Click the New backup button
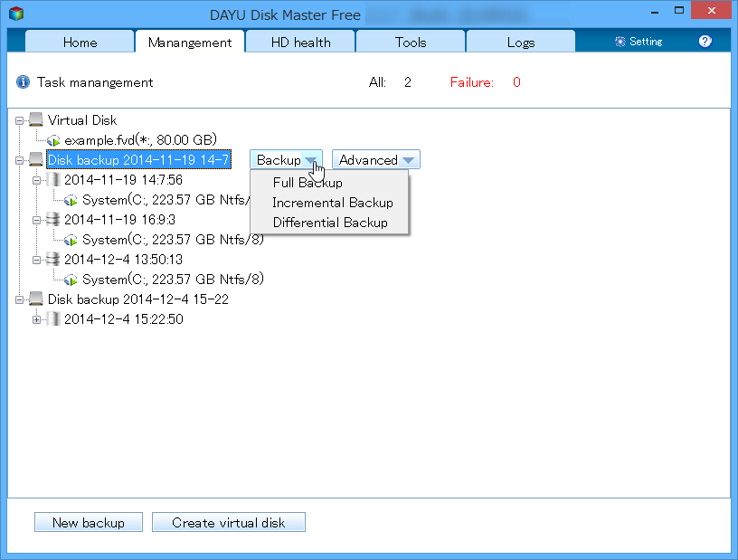 [x=89, y=522]
